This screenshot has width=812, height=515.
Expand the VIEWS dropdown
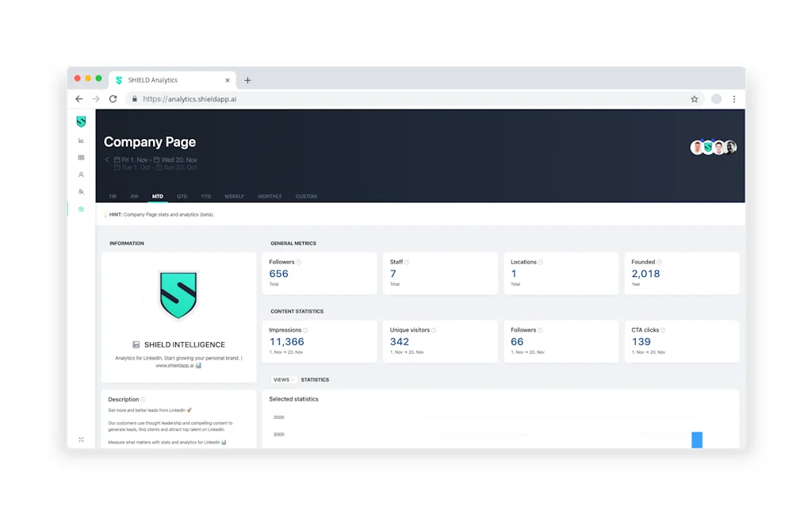pos(284,380)
